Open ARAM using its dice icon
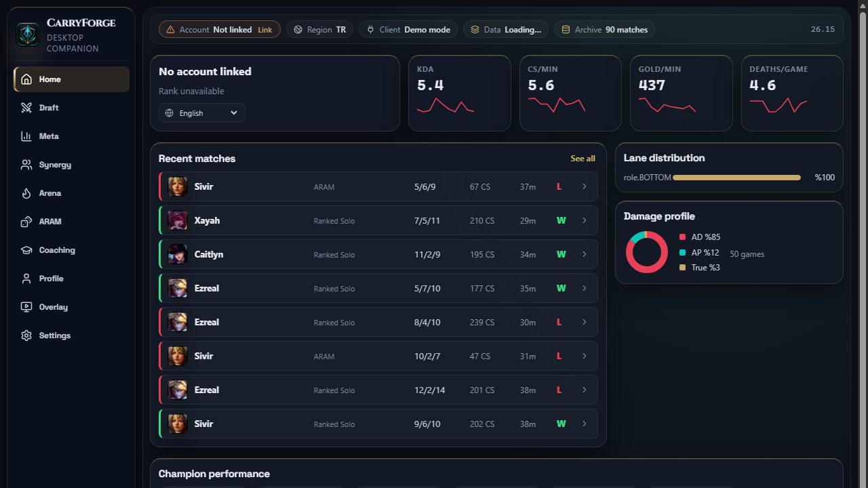The width and height of the screenshot is (868, 488). coord(26,222)
